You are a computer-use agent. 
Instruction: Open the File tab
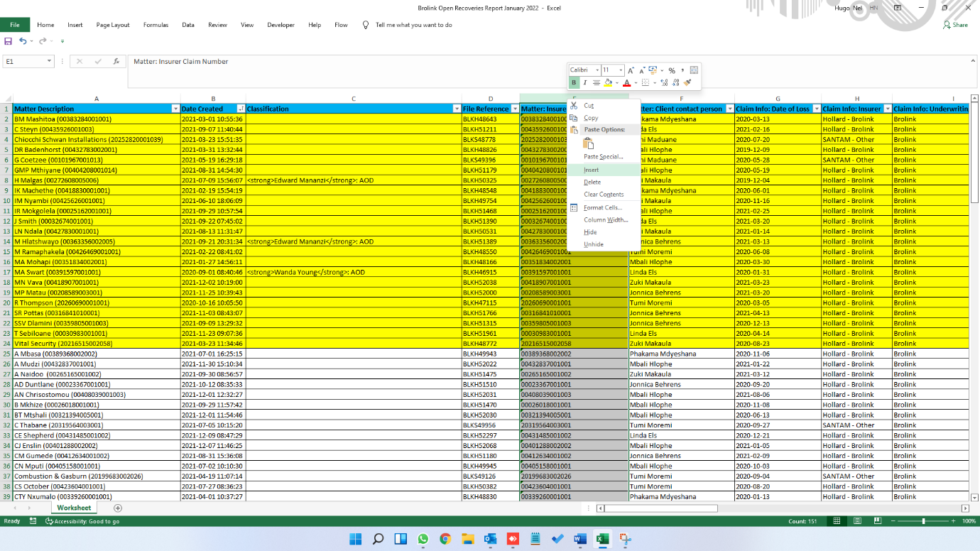coord(15,25)
